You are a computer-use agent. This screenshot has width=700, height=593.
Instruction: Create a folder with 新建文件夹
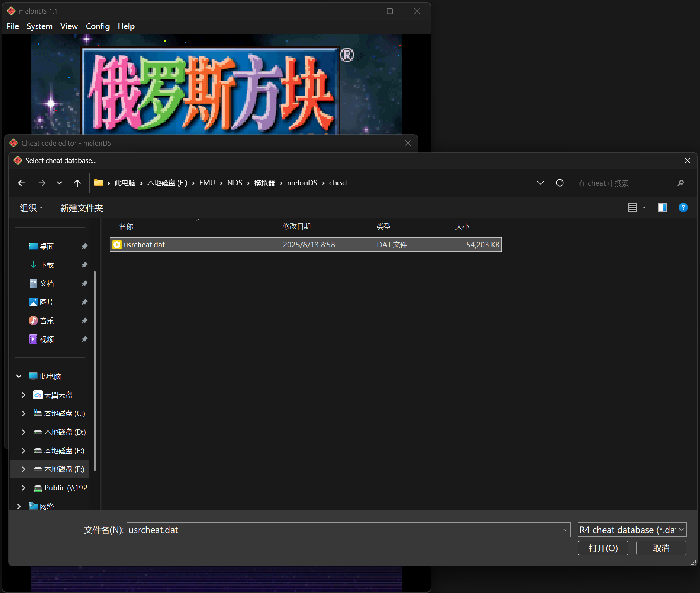[x=81, y=207]
